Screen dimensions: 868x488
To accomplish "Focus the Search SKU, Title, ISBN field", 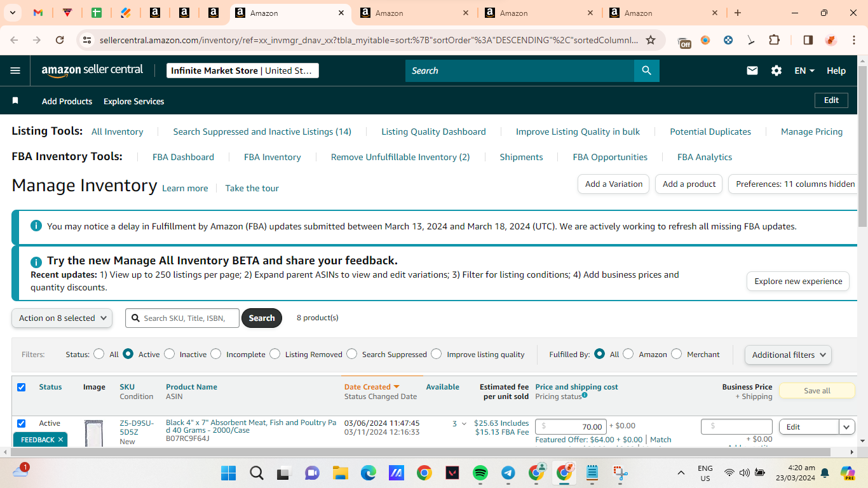I will coord(182,318).
